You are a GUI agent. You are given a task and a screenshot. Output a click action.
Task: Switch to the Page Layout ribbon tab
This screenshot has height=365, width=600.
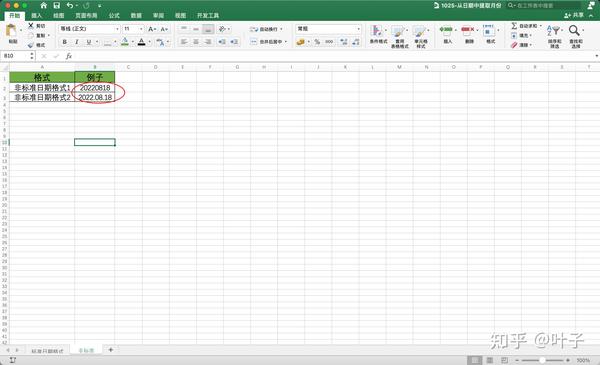(x=86, y=15)
